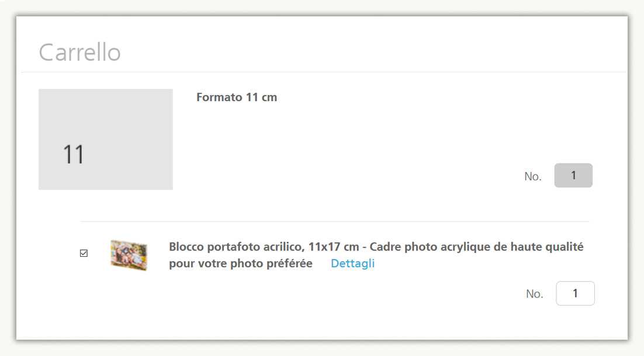Click the word Blocco in product name
Image resolution: width=644 pixels, height=356 pixels.
coord(186,247)
